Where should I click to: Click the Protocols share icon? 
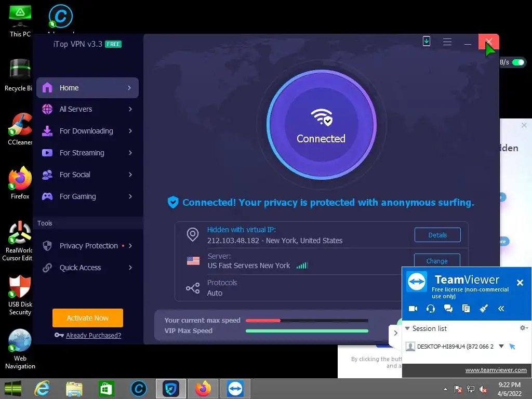pyautogui.click(x=193, y=288)
